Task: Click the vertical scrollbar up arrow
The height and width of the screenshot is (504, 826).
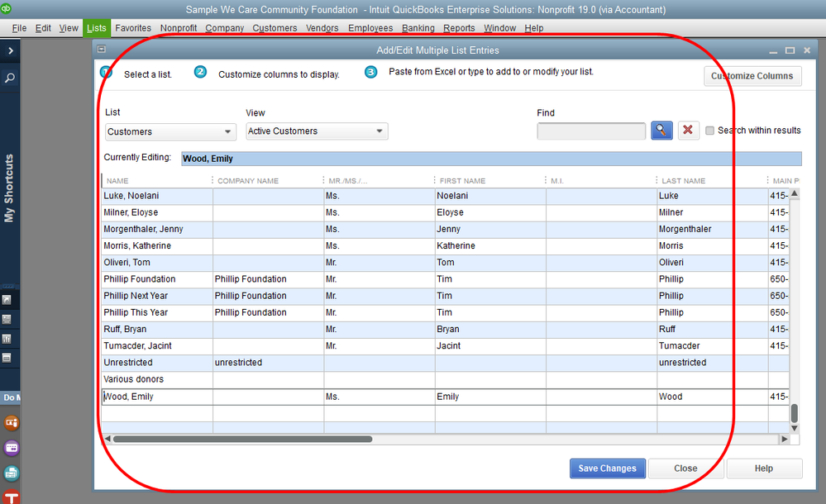Action: 795,194
